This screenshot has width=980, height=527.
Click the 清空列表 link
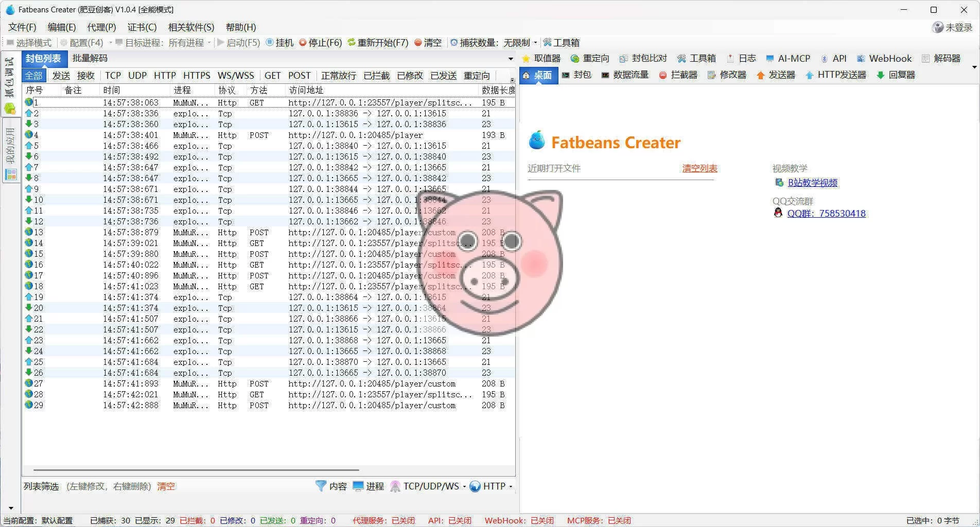[x=699, y=168]
